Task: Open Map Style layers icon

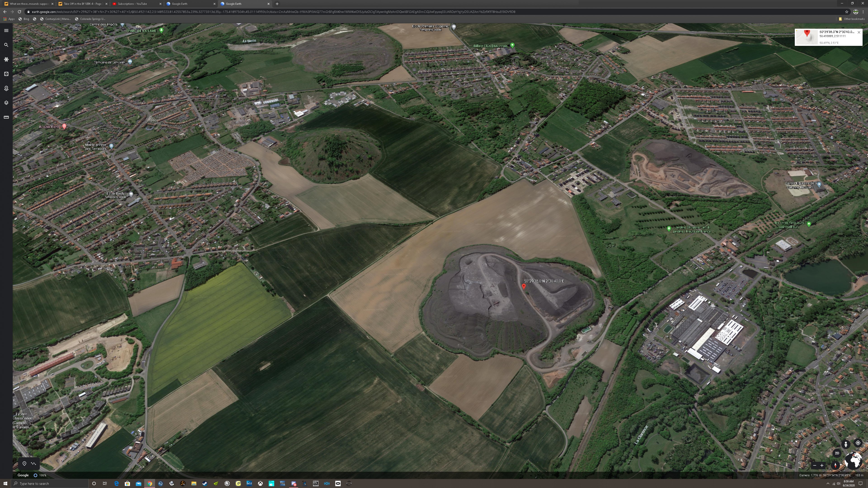Action: (6, 103)
